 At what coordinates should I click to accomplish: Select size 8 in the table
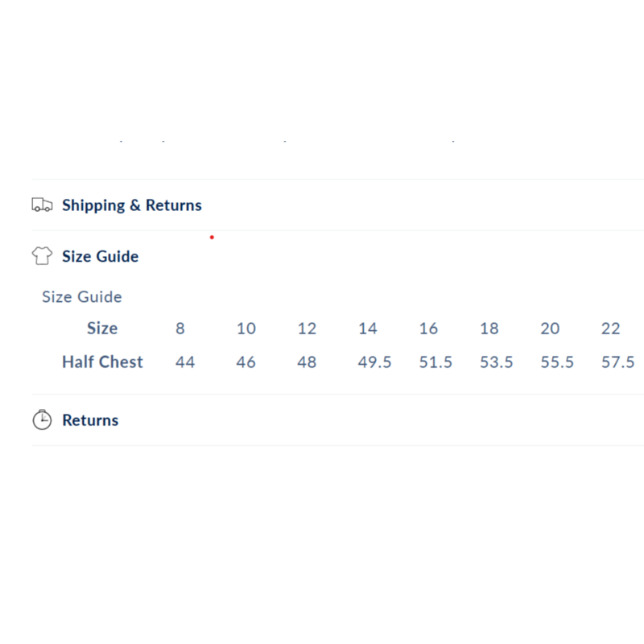(180, 328)
